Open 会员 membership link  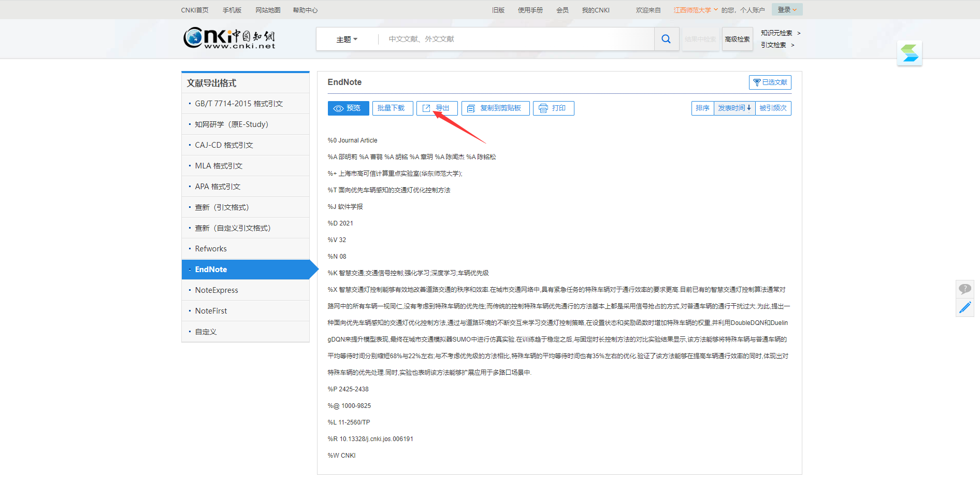tap(563, 10)
